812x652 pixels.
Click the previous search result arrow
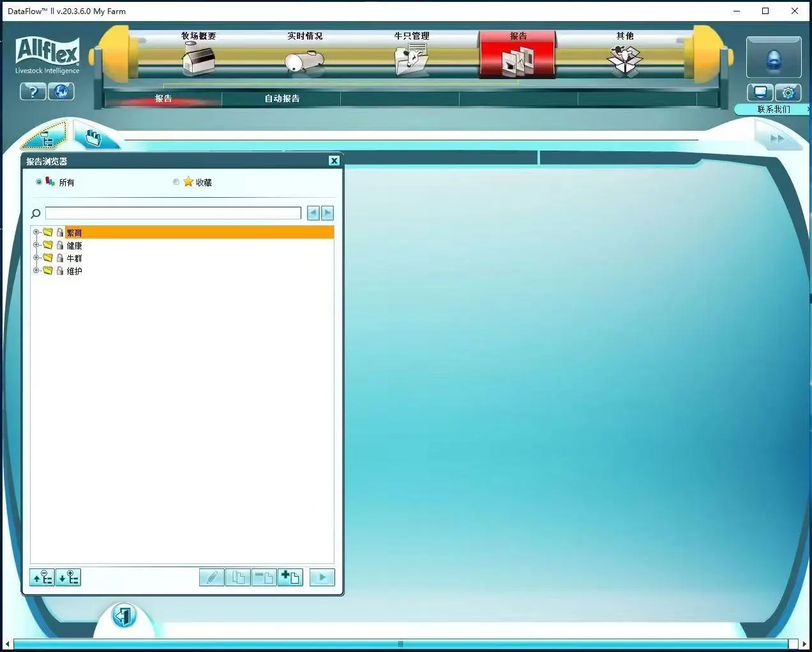[x=313, y=213]
